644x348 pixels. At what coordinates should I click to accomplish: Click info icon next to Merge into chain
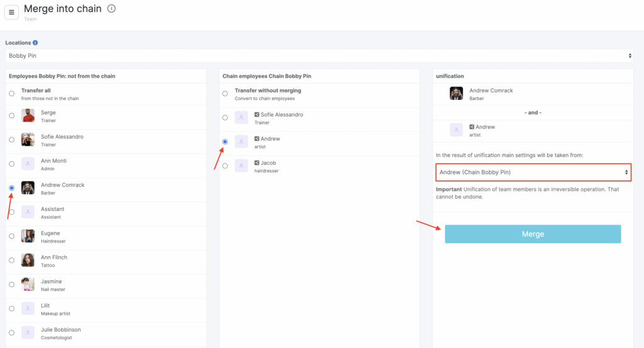pyautogui.click(x=111, y=9)
